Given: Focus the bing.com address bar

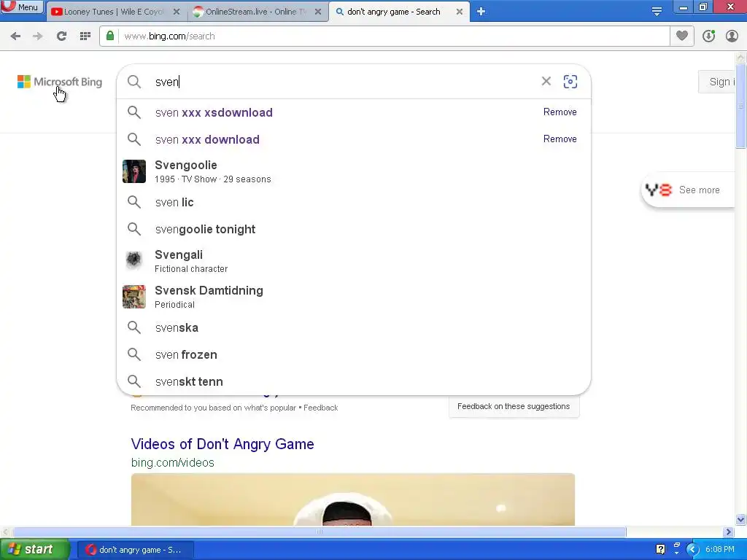Looking at the screenshot, I should 393,36.
